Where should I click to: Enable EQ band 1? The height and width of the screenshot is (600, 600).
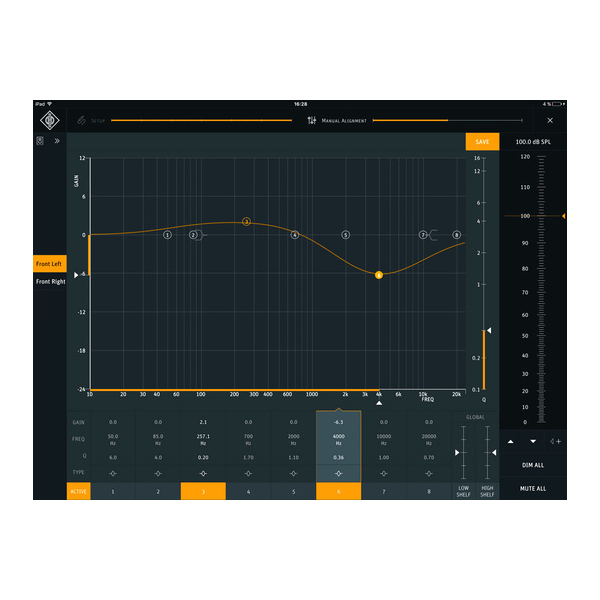[x=113, y=491]
